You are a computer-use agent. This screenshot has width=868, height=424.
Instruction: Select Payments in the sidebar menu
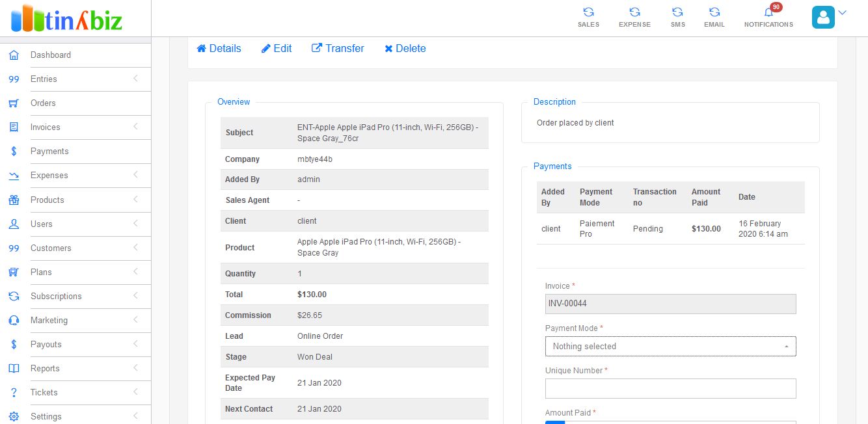coord(49,152)
